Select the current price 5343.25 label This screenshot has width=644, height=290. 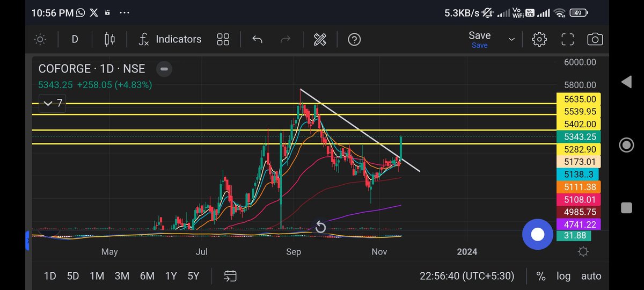(580, 137)
